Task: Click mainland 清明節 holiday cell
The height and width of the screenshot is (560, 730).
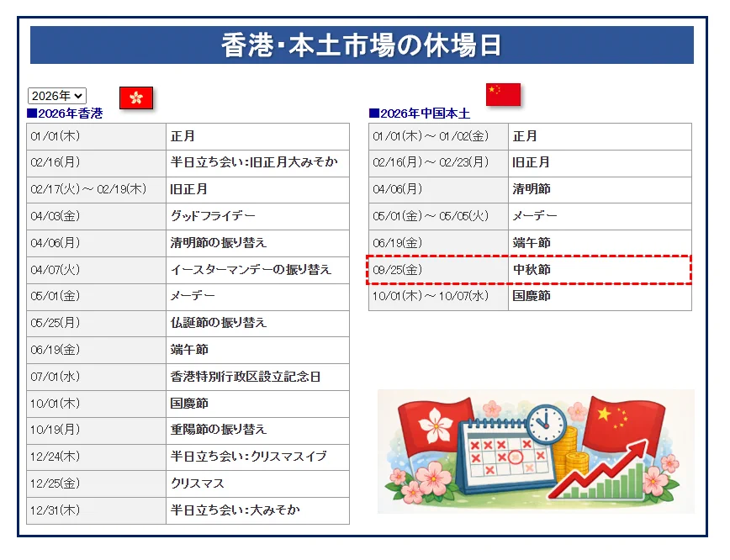Action: point(600,190)
